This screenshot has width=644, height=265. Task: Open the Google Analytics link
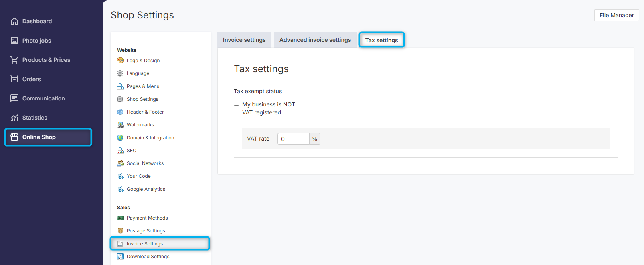point(146,189)
